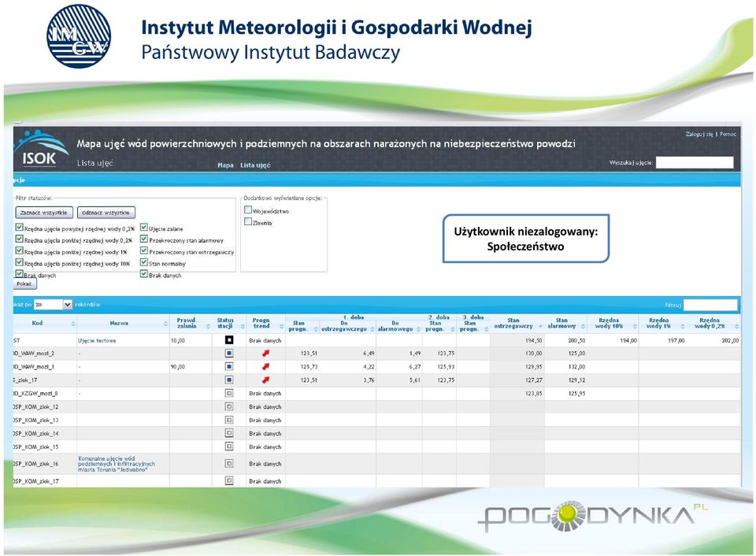Click the value 129,12 in Stan alarmowy
Viewport: 756px width, 556px height.
(x=576, y=380)
